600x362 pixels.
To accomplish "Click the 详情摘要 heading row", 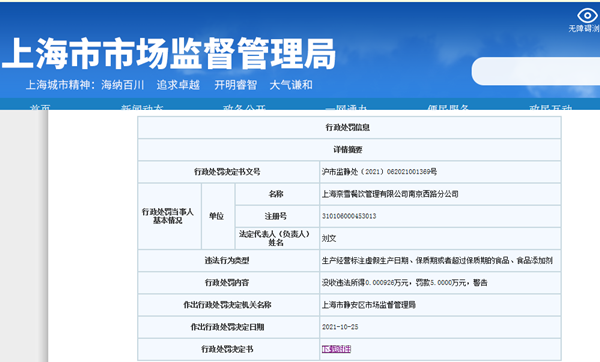I will [x=349, y=150].
